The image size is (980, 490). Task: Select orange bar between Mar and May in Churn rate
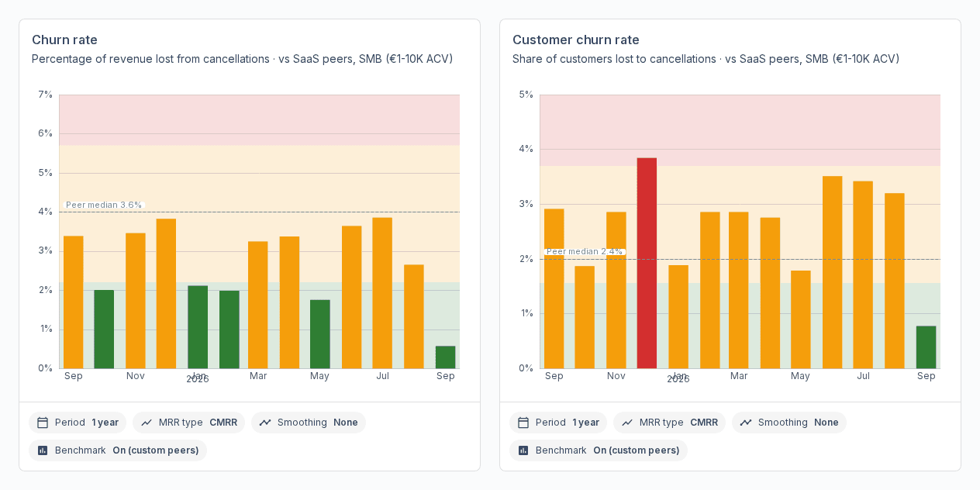point(289,302)
